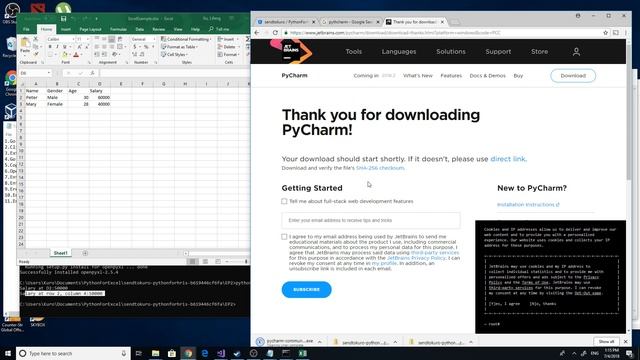Switch to the View ribbon tab

178,29
